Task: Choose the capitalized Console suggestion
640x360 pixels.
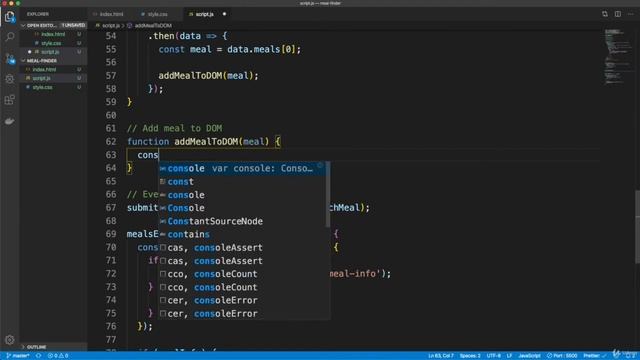Action: click(242, 208)
